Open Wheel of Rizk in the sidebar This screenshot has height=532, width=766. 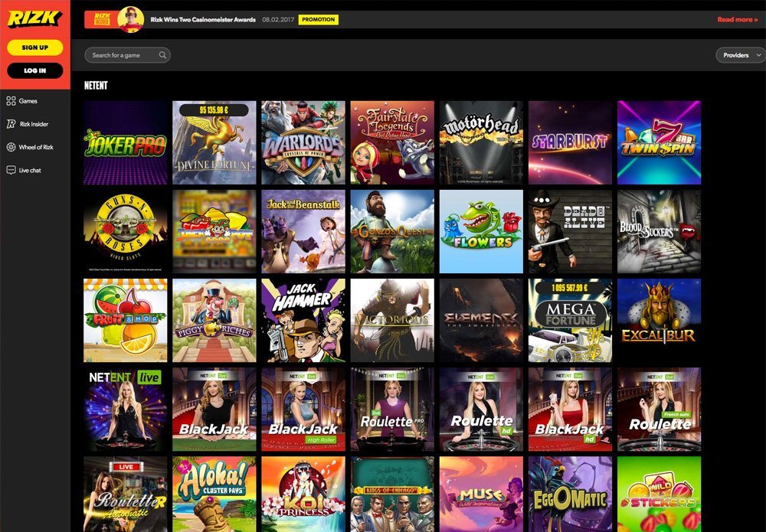pos(36,147)
